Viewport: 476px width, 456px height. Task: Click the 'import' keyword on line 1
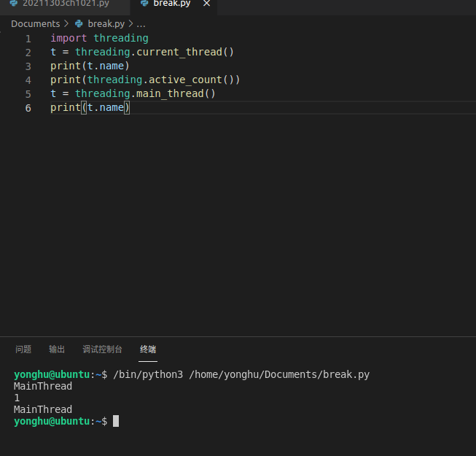[x=69, y=38]
